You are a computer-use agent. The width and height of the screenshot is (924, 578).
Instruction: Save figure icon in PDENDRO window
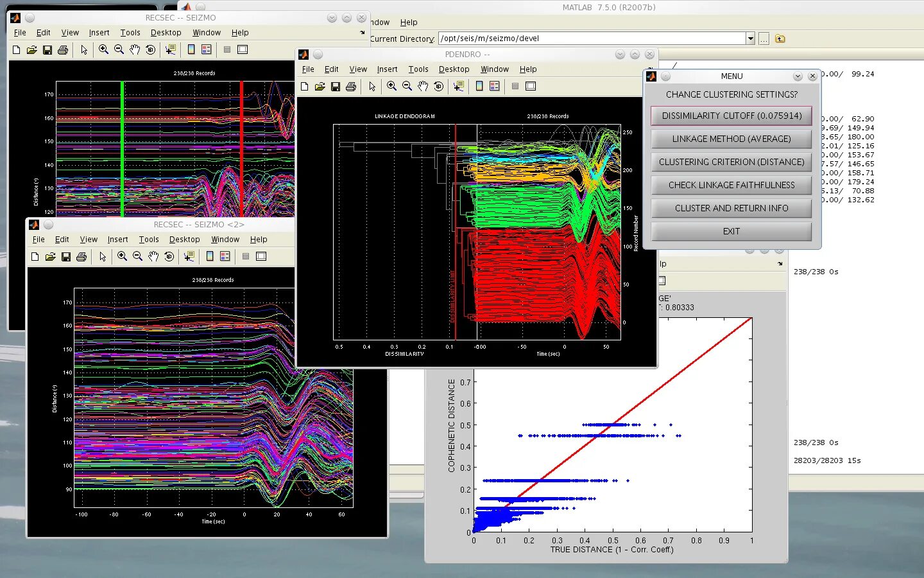335,86
